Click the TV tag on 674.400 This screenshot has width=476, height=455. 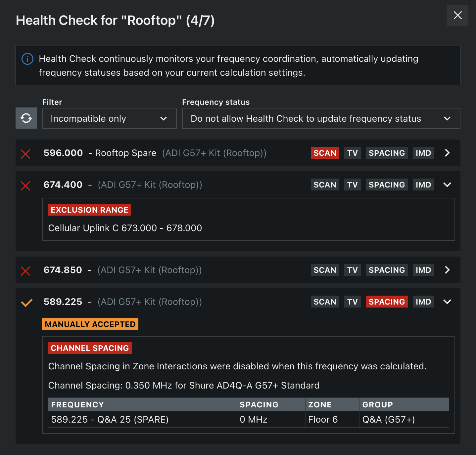(352, 185)
